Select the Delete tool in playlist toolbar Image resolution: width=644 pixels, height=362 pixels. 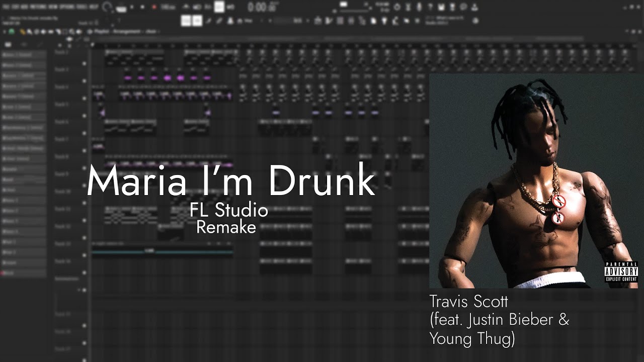tap(36, 32)
